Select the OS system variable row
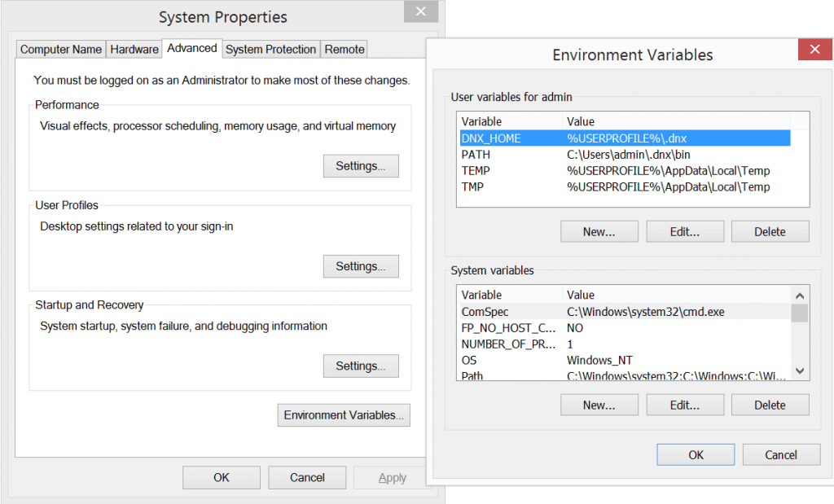This screenshot has width=834, height=504. (625, 360)
